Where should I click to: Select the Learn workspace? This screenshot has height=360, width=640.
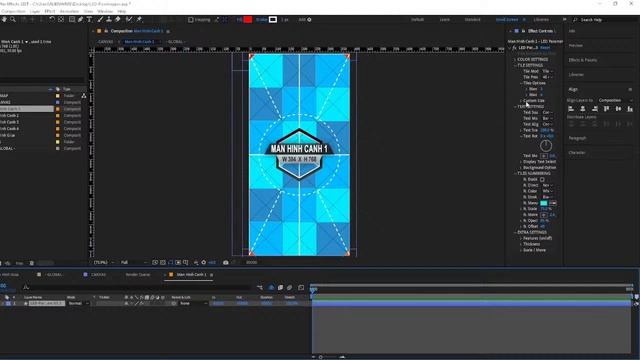(x=445, y=20)
